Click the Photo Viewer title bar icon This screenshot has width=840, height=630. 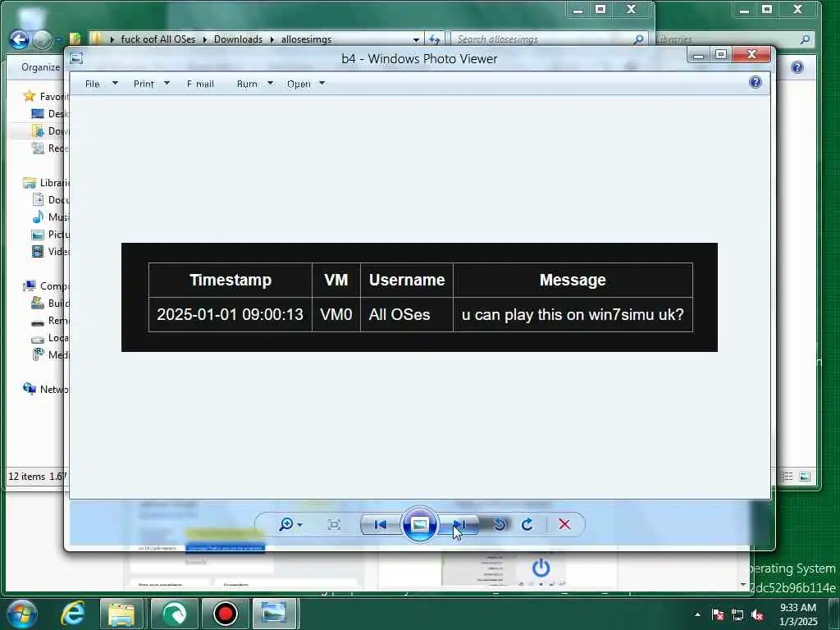(76, 58)
